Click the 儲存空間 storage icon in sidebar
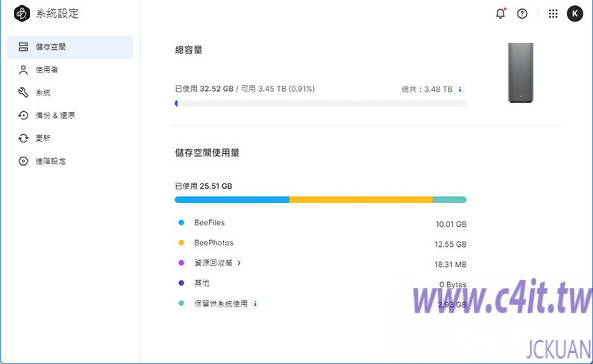 point(23,47)
